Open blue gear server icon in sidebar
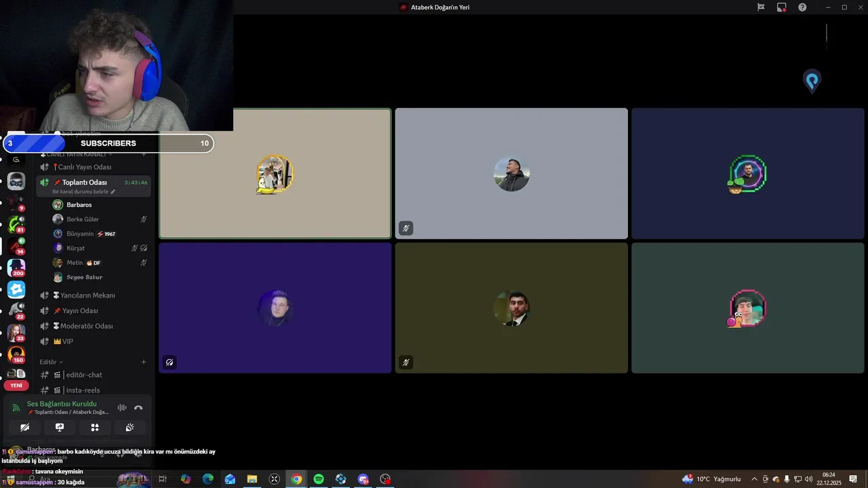The image size is (868, 488). 16,289
